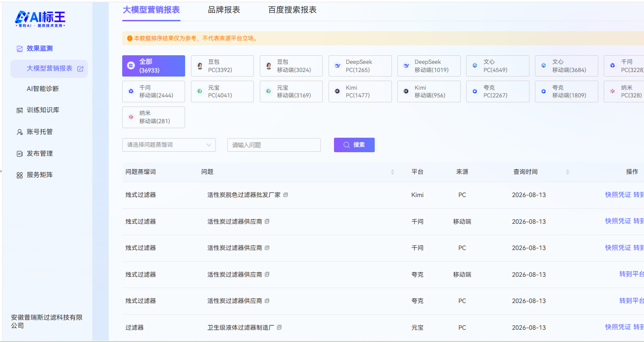Open 快照凭证 for 千问 PC row
Screen dimensions: 644x342
[x=618, y=248]
